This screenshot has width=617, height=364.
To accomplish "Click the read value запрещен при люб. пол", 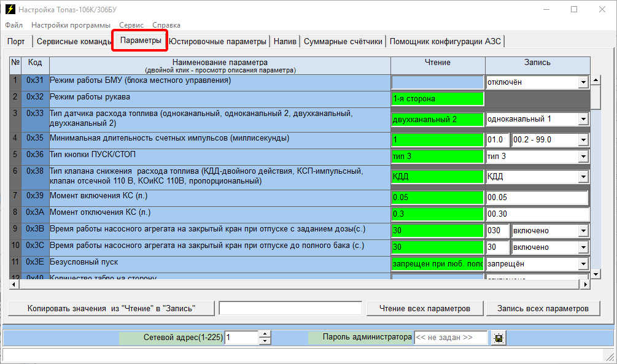I will 437,264.
